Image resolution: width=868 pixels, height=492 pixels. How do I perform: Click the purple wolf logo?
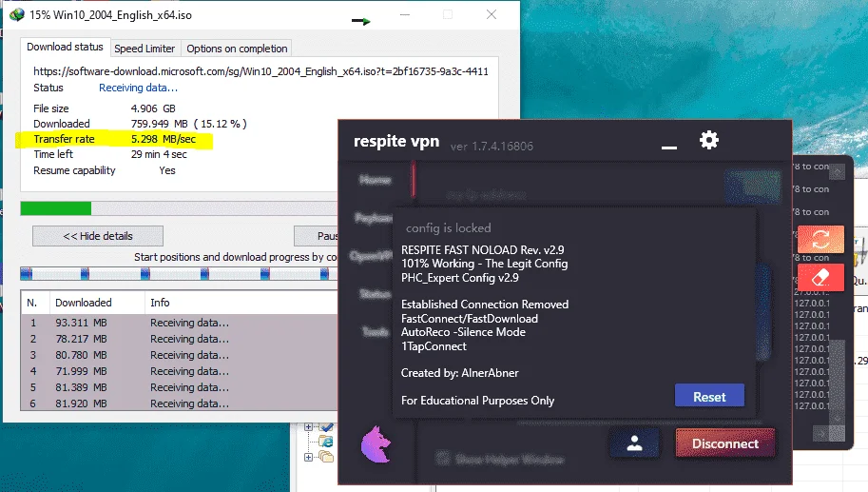pyautogui.click(x=376, y=443)
